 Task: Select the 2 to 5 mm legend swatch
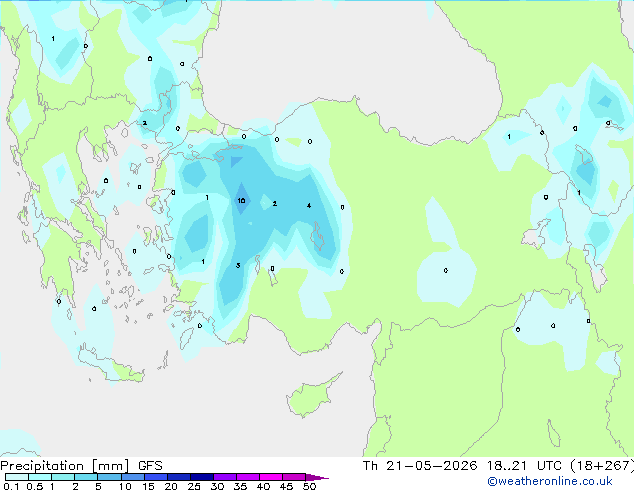86,477
